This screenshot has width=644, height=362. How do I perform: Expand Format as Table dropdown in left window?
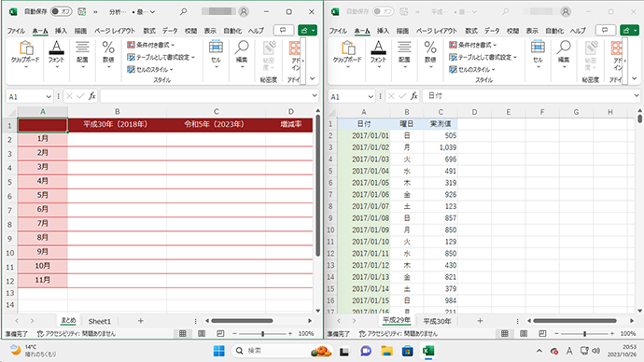click(192, 57)
